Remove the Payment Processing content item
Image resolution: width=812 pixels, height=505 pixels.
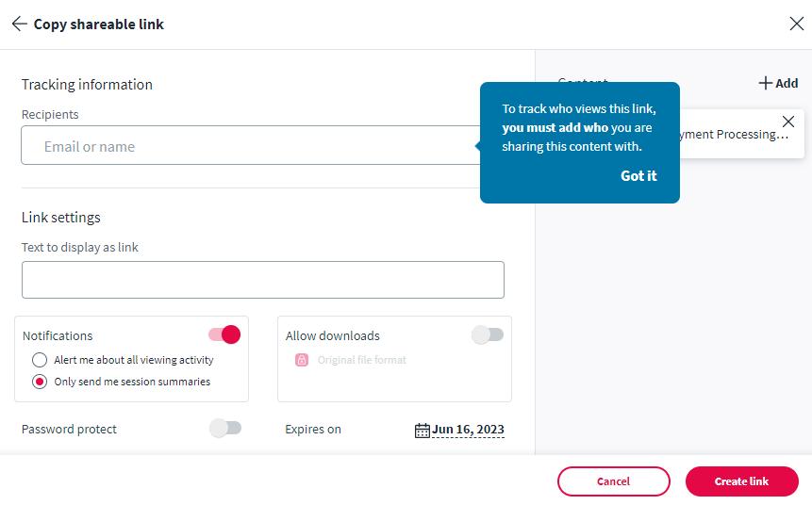(x=788, y=122)
